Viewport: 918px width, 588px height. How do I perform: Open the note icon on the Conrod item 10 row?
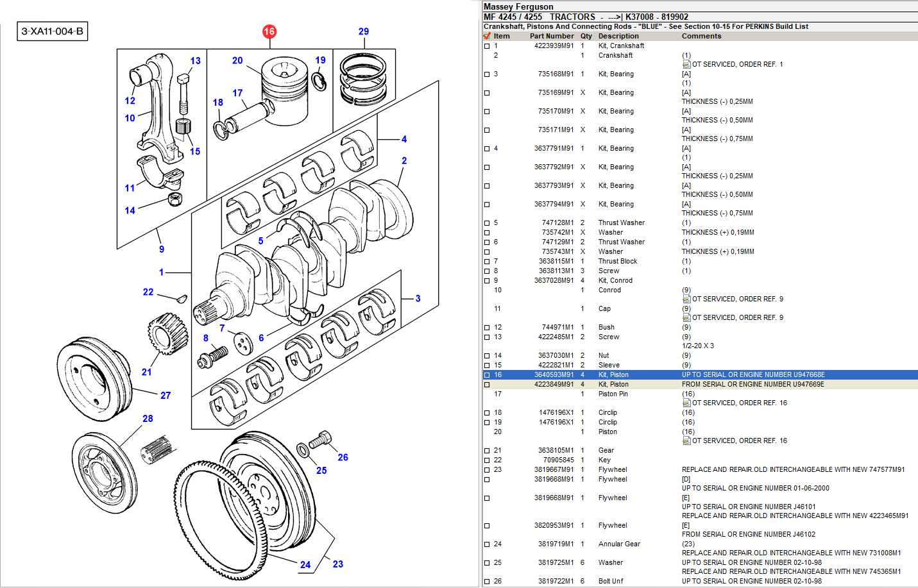pos(686,299)
